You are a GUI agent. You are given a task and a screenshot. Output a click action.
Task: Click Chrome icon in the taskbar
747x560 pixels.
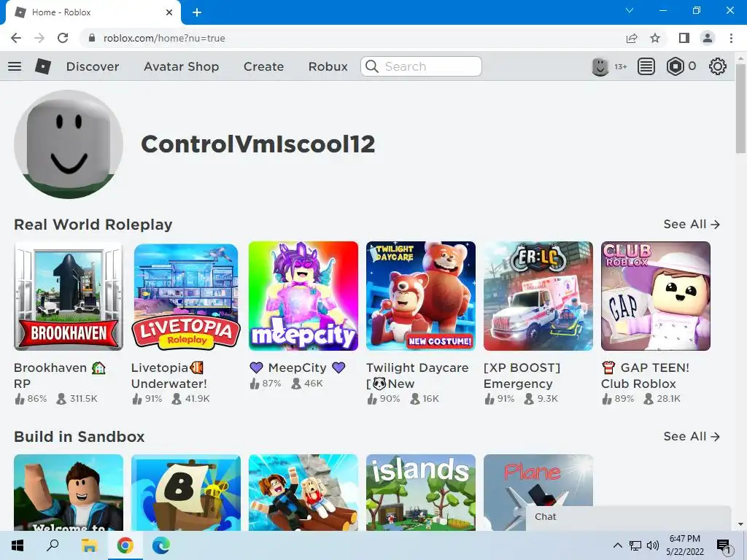coord(125,545)
